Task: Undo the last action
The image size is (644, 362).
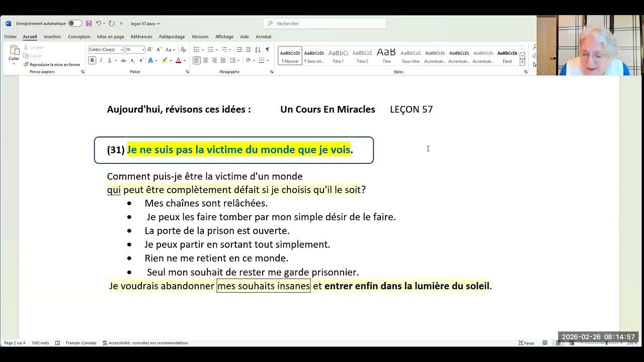Action: tap(98, 24)
